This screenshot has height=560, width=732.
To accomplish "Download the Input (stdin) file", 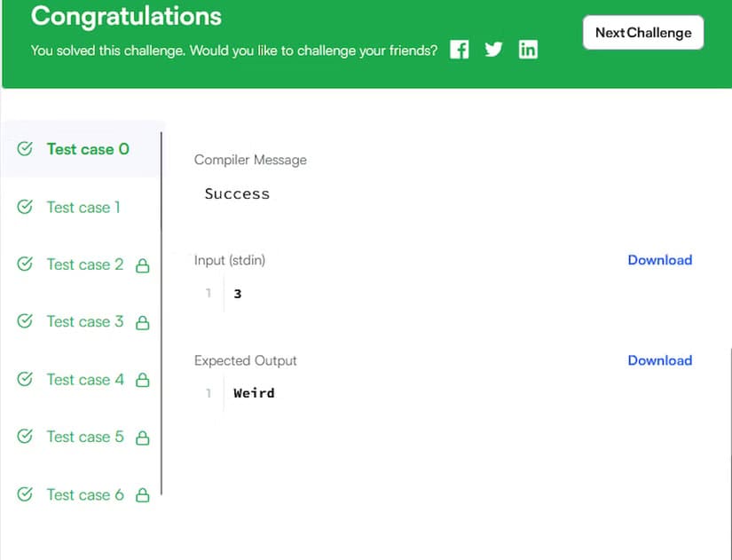I will [659, 260].
